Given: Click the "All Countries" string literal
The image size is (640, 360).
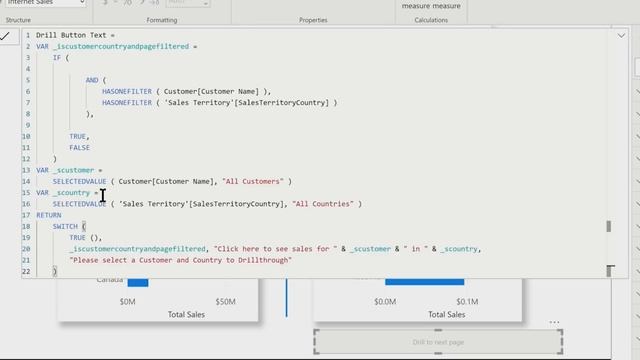Looking at the screenshot, I should [x=323, y=204].
